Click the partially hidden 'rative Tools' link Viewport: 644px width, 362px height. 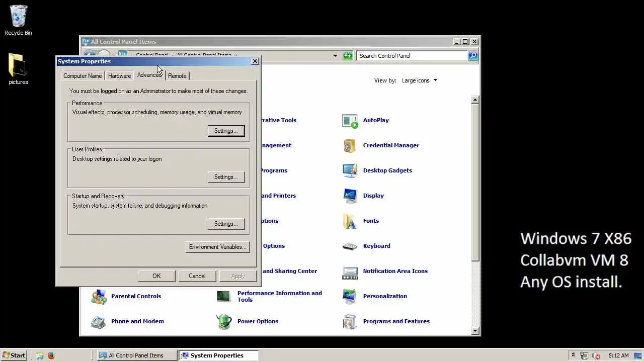(278, 120)
